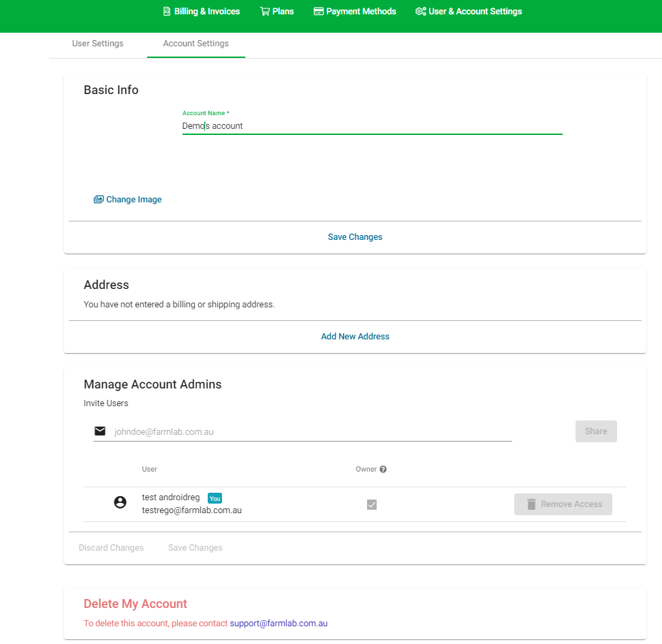The width and height of the screenshot is (662, 644).
Task: Open the support@farmlab.com.au email link
Action: pos(279,624)
